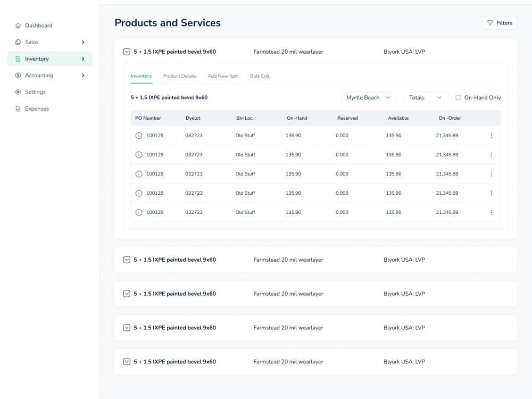Open the three-dot menu on the first inventory row
The height and width of the screenshot is (399, 532).
click(x=491, y=135)
